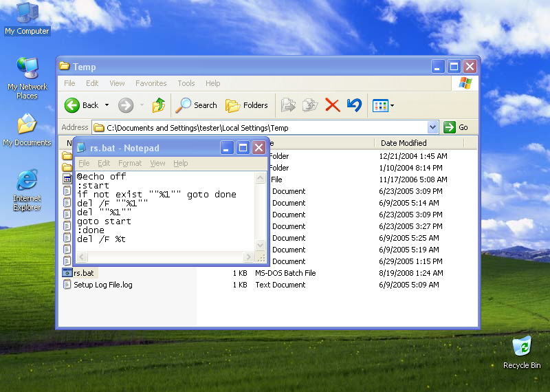Image resolution: width=550 pixels, height=392 pixels.
Task: Click the Setup Log File.log document icon
Action: 67,284
